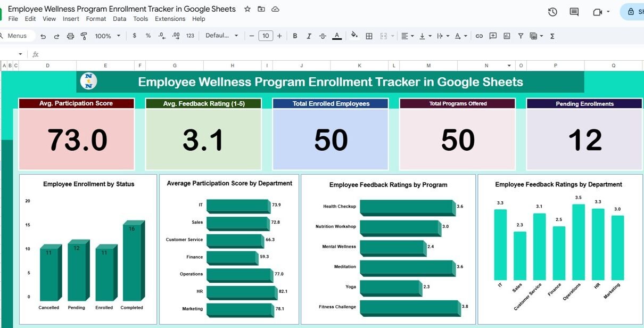This screenshot has height=328, width=644.
Task: Open horizontal align dropdown
Action: click(407, 36)
